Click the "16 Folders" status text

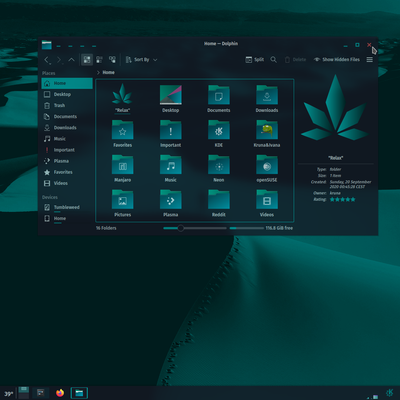pyautogui.click(x=106, y=228)
